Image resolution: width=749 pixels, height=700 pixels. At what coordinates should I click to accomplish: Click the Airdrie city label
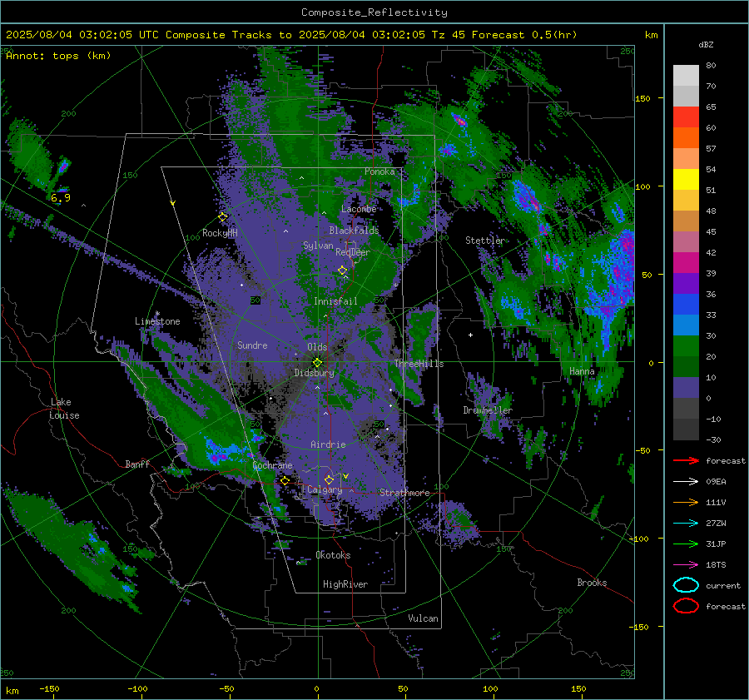tap(328, 444)
